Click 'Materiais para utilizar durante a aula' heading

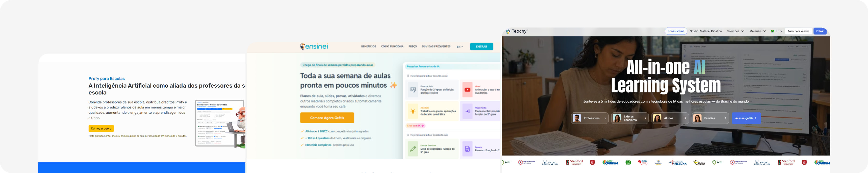[x=429, y=76]
